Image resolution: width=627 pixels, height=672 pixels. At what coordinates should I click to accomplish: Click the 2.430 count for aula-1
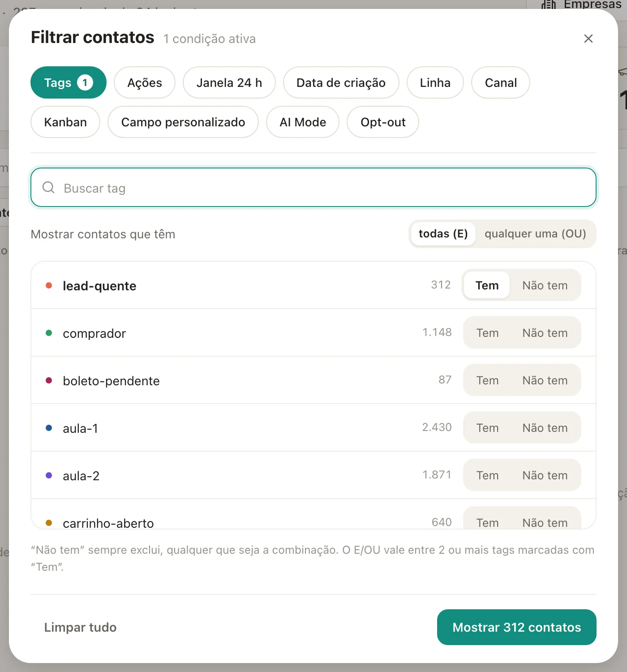click(437, 427)
